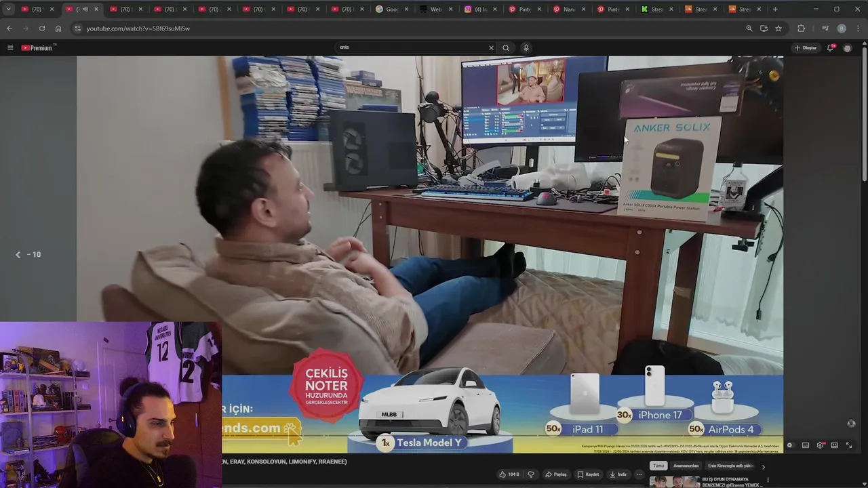
Task: Open the account avatar menu on YouTube
Action: 847,47
